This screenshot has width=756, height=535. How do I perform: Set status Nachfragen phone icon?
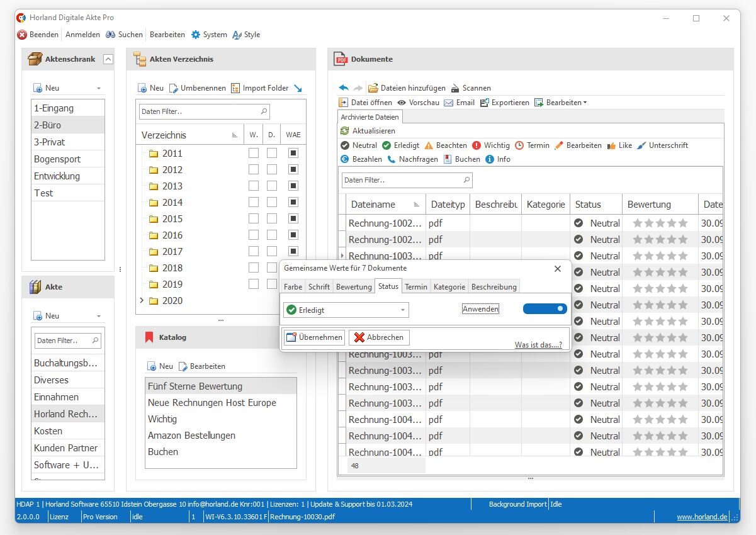(392, 159)
